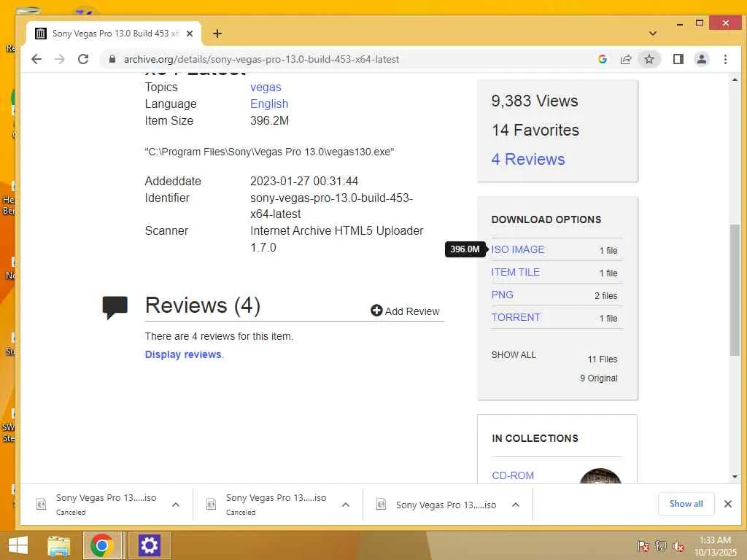Open the PNG download option
The width and height of the screenshot is (747, 560).
(502, 295)
